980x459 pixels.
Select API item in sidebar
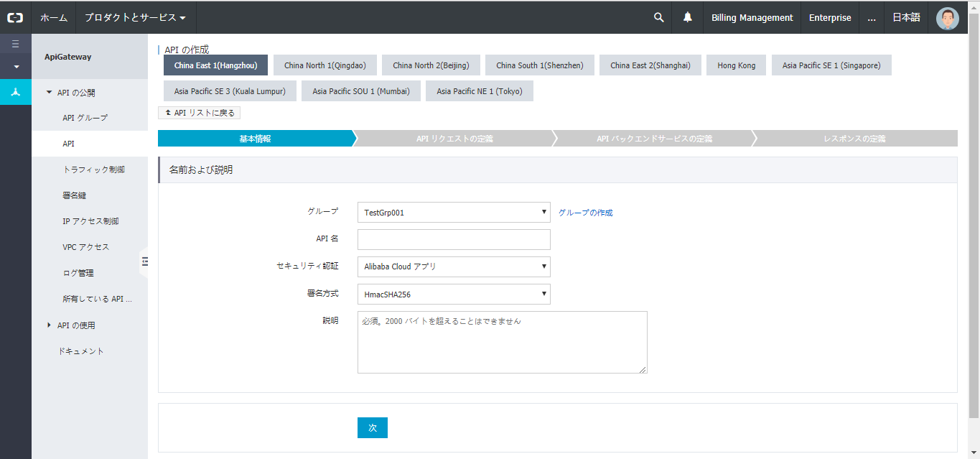(90, 144)
